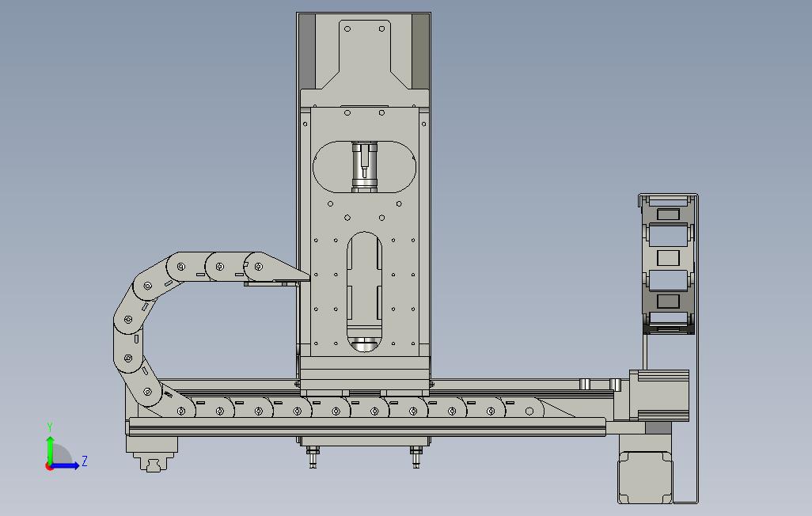812x516 pixels.
Task: Click the Y label above the triad
Action: tap(50, 427)
